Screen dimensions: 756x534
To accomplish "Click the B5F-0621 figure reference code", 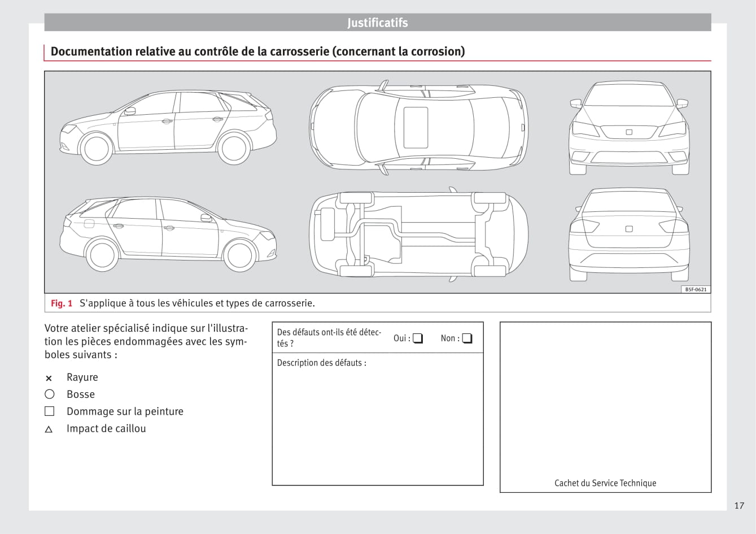I will (x=696, y=289).
